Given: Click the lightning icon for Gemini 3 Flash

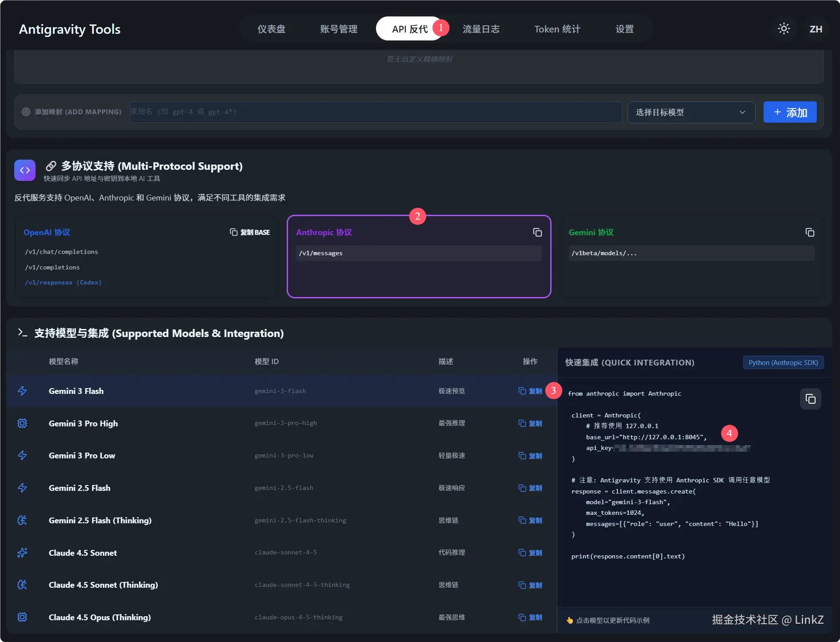Looking at the screenshot, I should [22, 391].
